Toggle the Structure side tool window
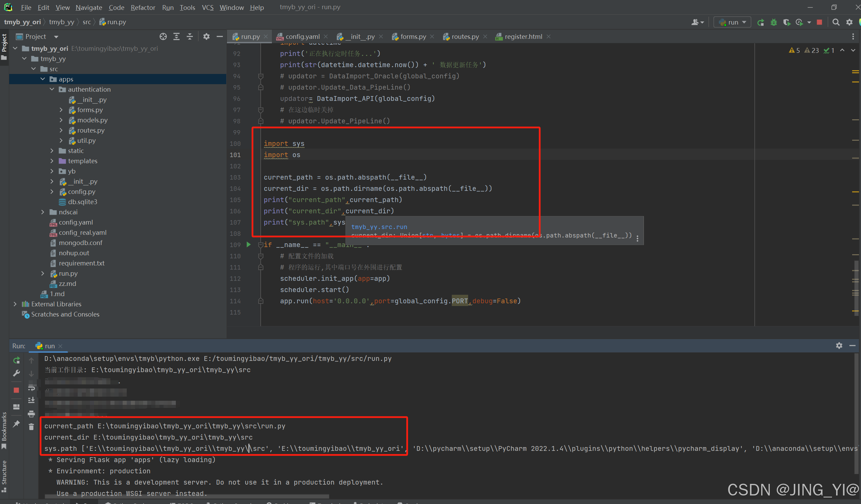 (4, 476)
